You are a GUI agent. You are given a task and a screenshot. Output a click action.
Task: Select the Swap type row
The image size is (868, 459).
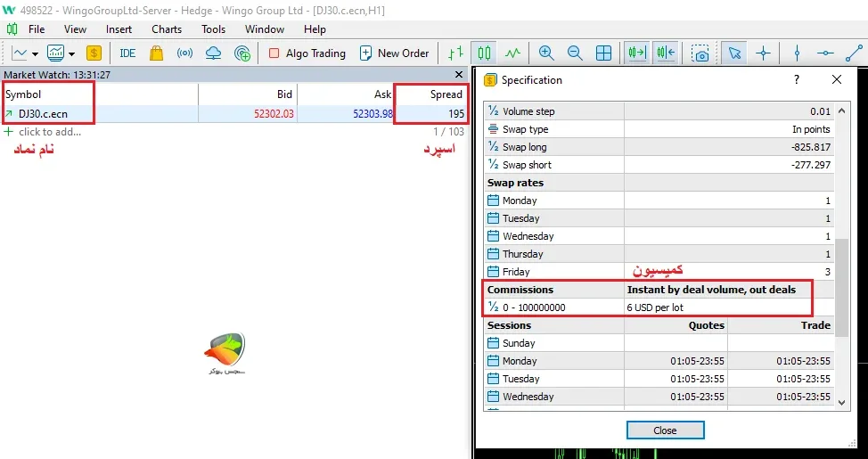(659, 129)
